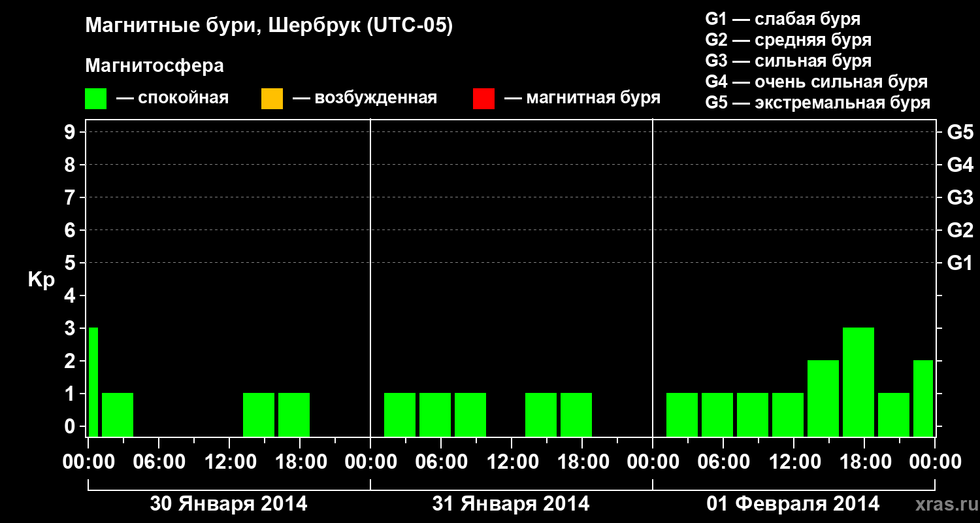Screen dimensions: 980x523
Task: Click the '30 Января 2014' date label
Action: 229,504
